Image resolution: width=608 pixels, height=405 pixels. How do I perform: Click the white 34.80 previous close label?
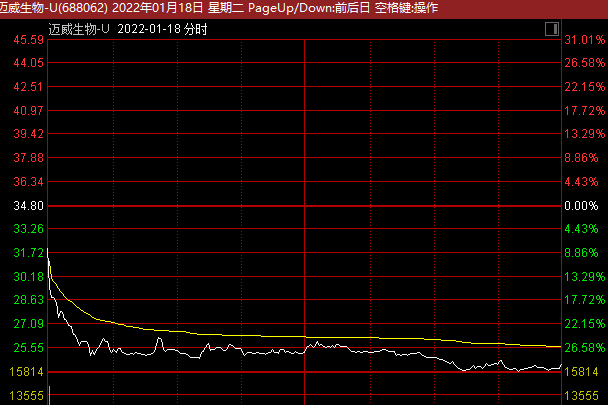point(29,206)
